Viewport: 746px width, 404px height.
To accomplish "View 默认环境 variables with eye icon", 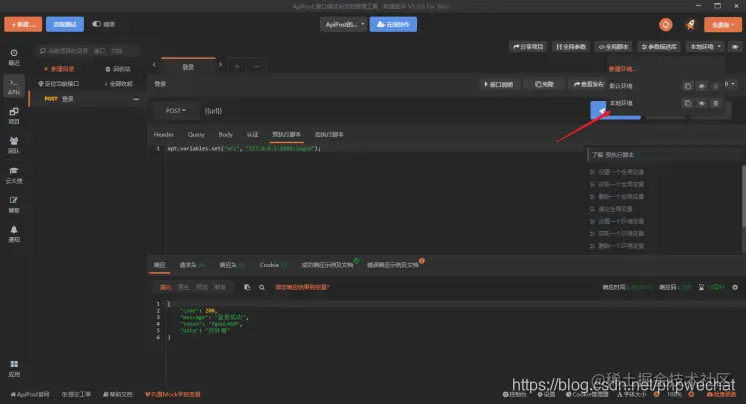I will [x=701, y=86].
